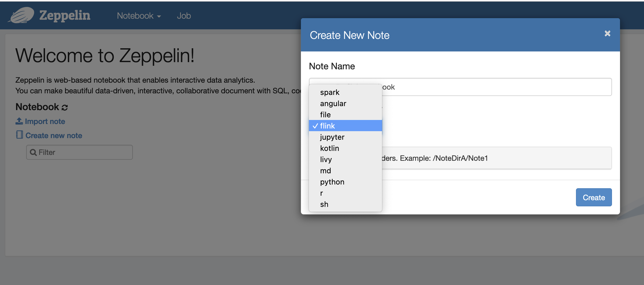Select the spark interpreter
Image resolution: width=644 pixels, height=285 pixels.
329,92
